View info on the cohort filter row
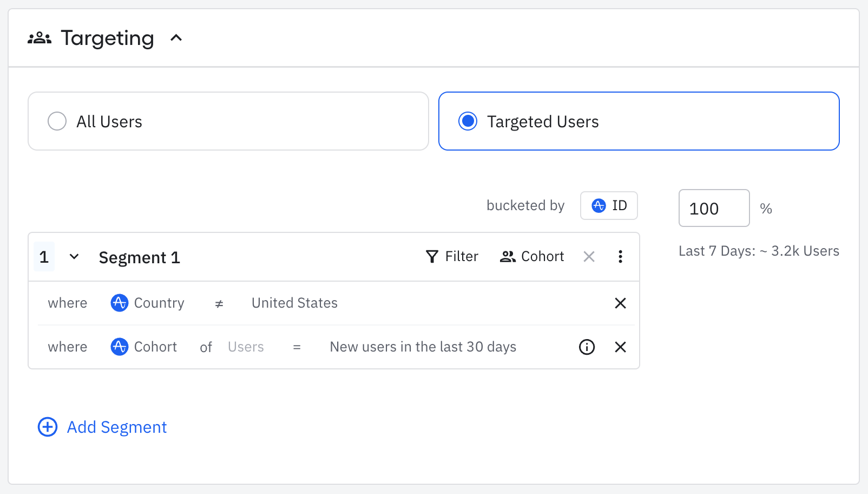The height and width of the screenshot is (494, 868). click(587, 347)
